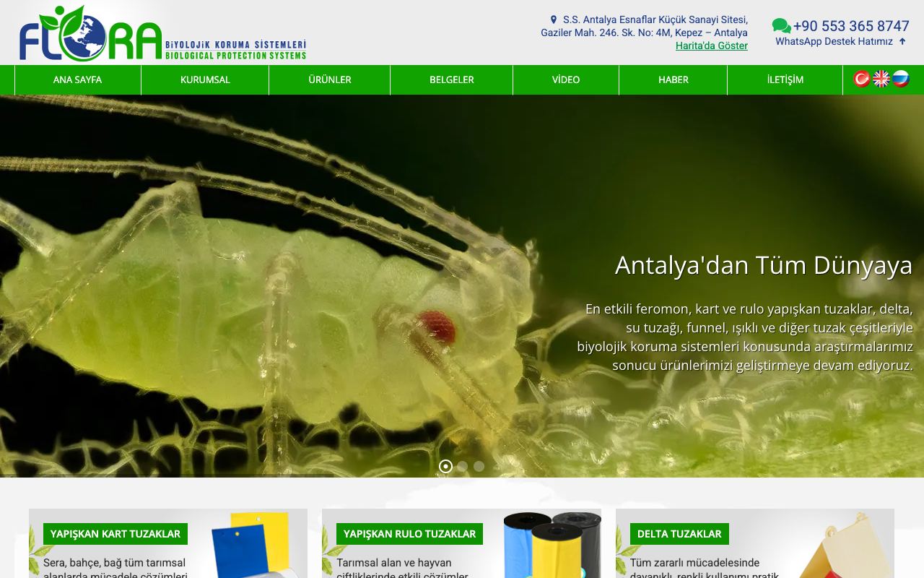Click the Harita'da Göster link
The image size is (924, 578).
712,46
